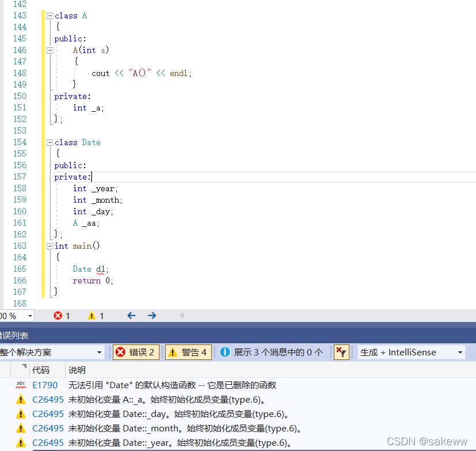Viewport: 476px width, 451px height.
Task: Click warning icon on A::_a row
Action: (21, 400)
